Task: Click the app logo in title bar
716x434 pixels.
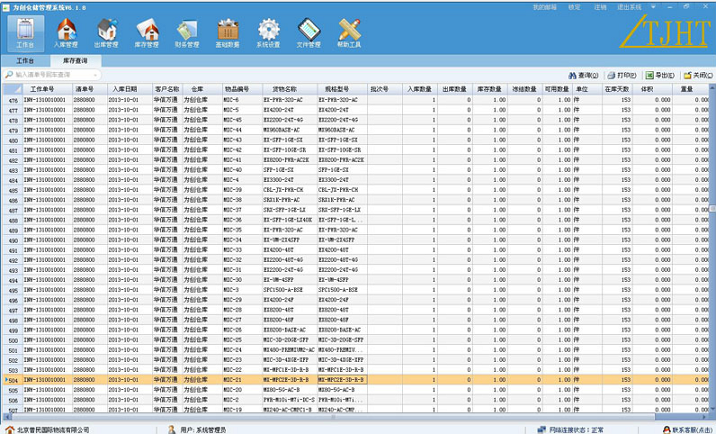Action: click(6, 7)
